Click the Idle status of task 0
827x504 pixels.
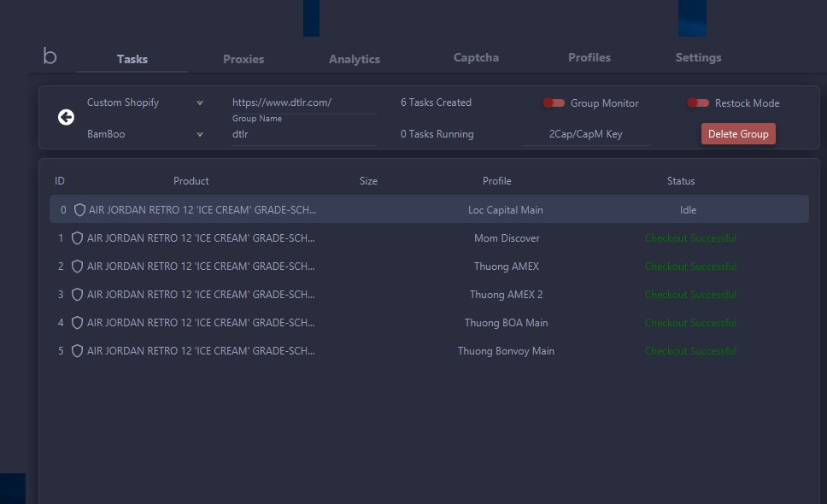point(689,210)
